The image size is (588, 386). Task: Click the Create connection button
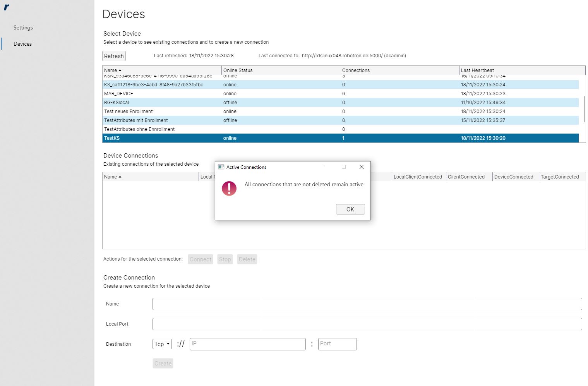pyautogui.click(x=163, y=364)
